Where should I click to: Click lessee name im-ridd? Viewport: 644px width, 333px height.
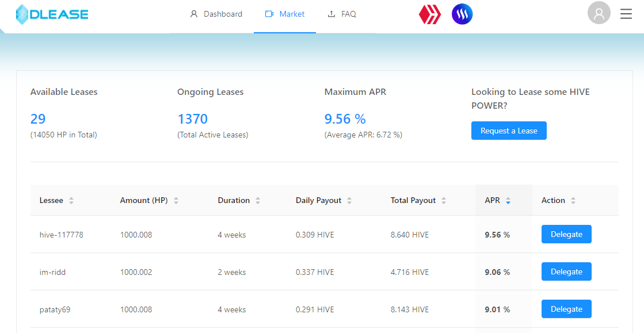52,272
